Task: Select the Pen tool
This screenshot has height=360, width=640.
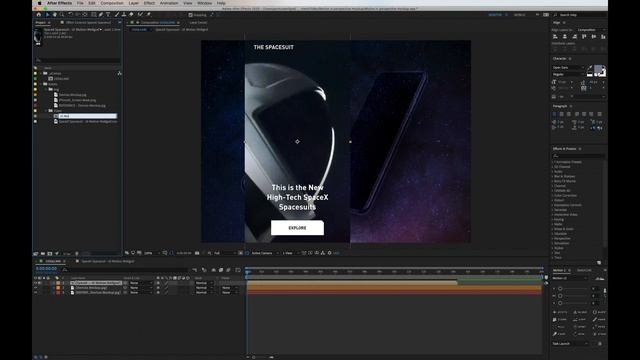Action: [101, 15]
